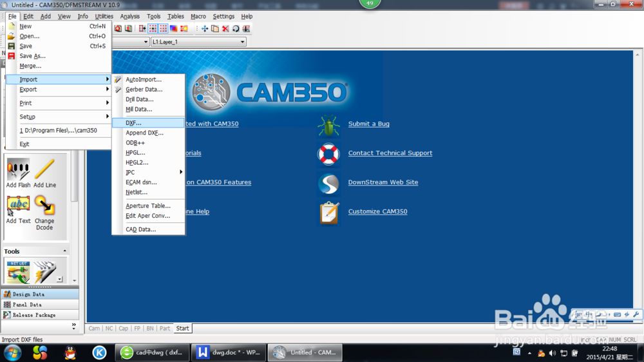Click the red circle layer toolbar icon
Screen dimensions: 644x362
(x=118, y=28)
